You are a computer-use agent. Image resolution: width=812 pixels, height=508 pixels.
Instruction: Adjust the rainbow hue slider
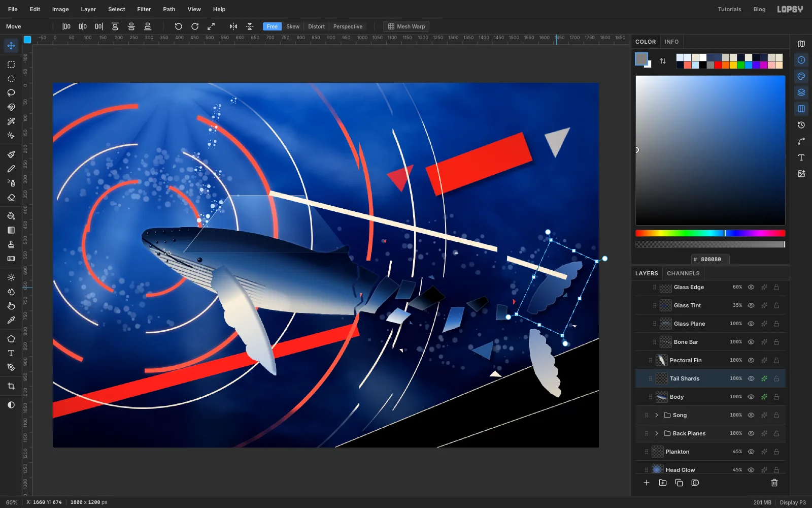(710, 233)
